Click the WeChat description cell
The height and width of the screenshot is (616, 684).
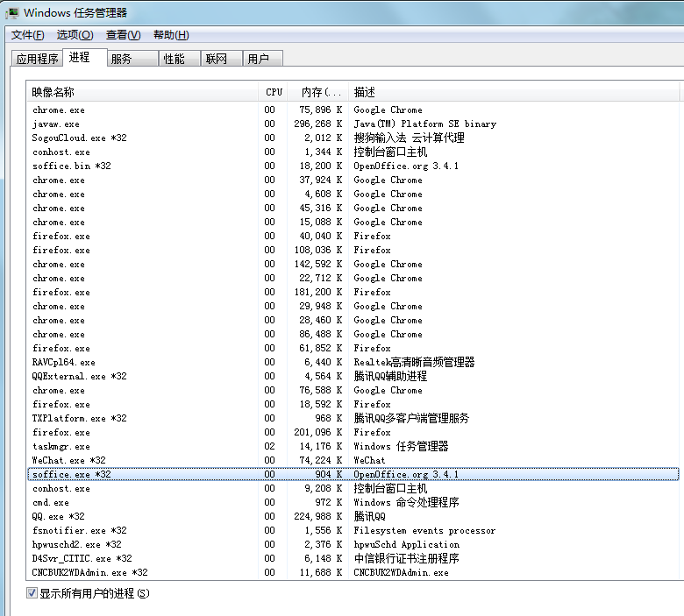tap(369, 460)
